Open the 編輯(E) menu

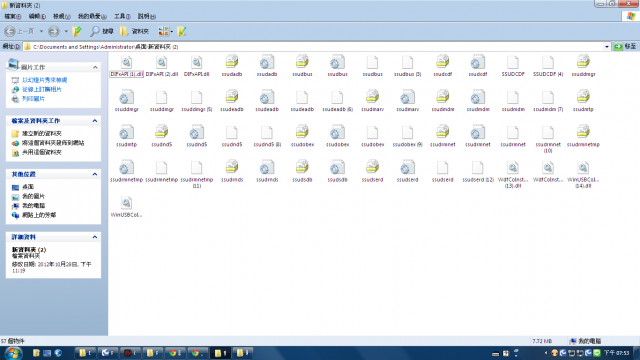coord(37,16)
